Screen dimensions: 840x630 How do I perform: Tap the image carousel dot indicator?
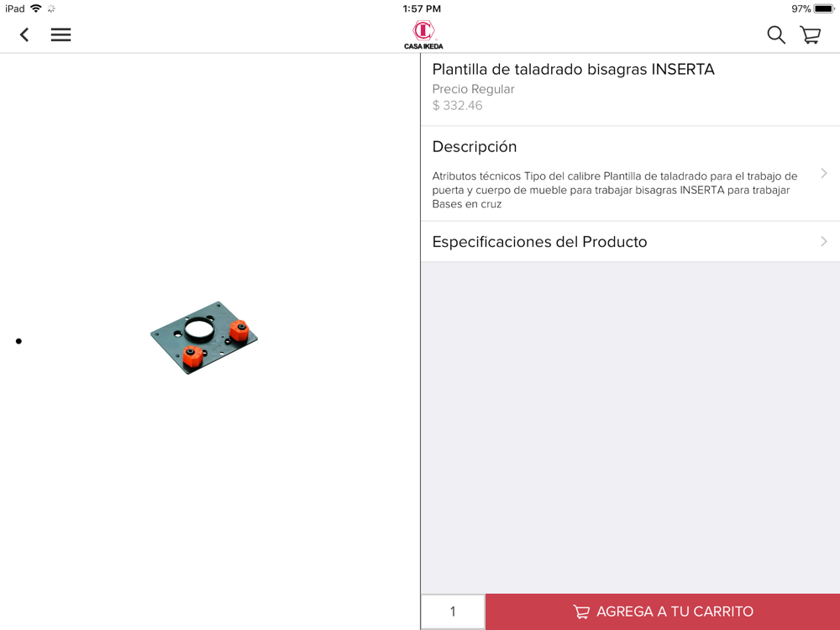(x=18, y=341)
